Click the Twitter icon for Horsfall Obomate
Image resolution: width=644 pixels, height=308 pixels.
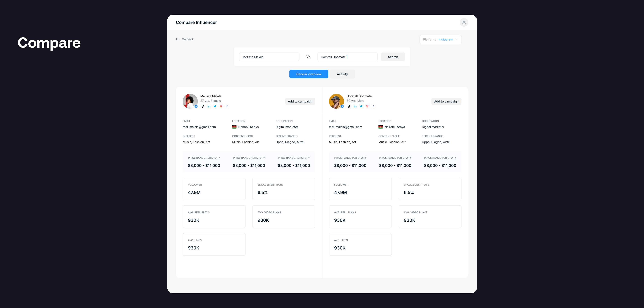point(361,106)
